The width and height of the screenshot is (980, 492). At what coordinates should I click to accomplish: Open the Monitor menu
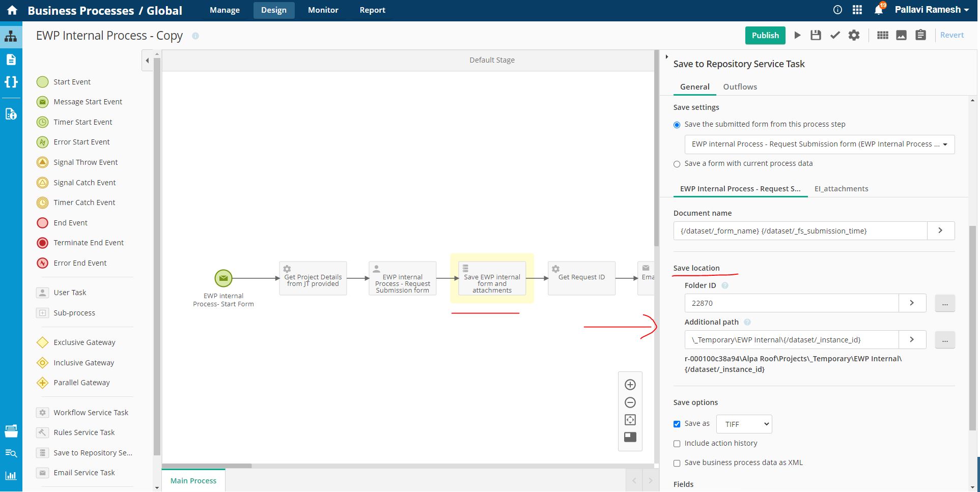(323, 10)
